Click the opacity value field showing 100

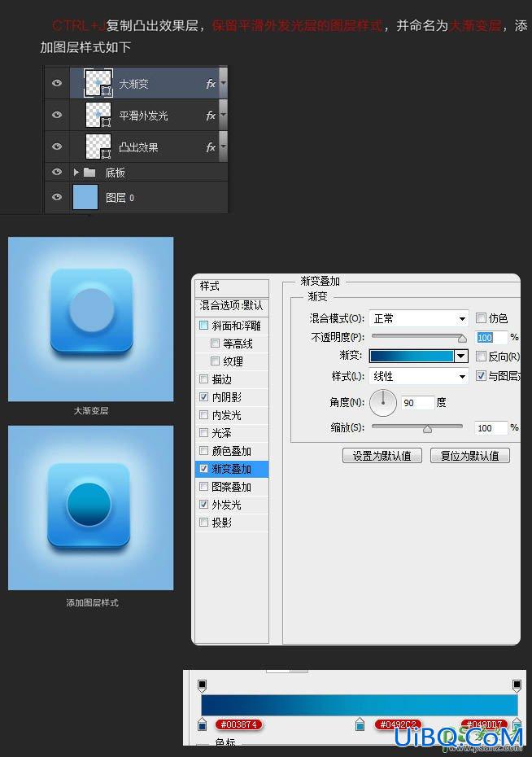click(491, 338)
